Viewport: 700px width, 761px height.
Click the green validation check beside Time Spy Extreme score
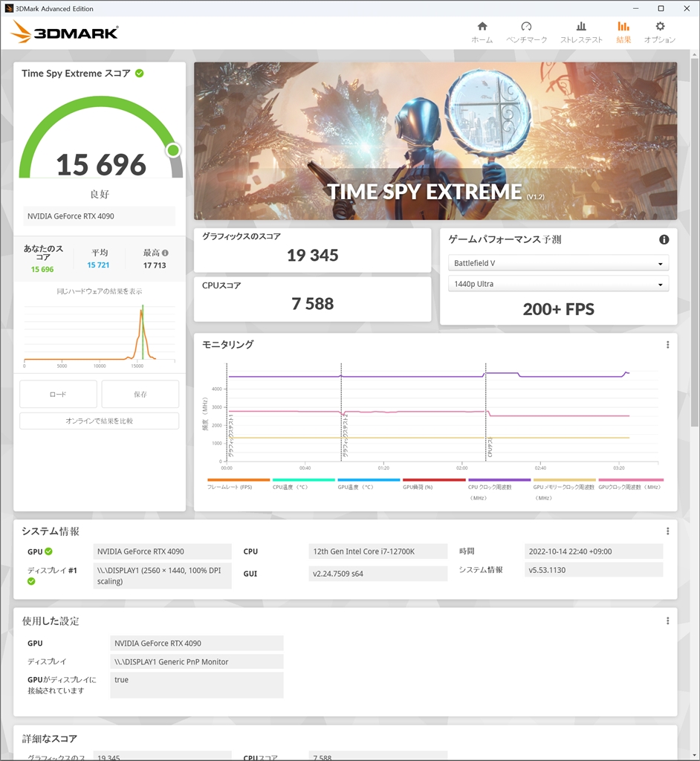(x=140, y=74)
